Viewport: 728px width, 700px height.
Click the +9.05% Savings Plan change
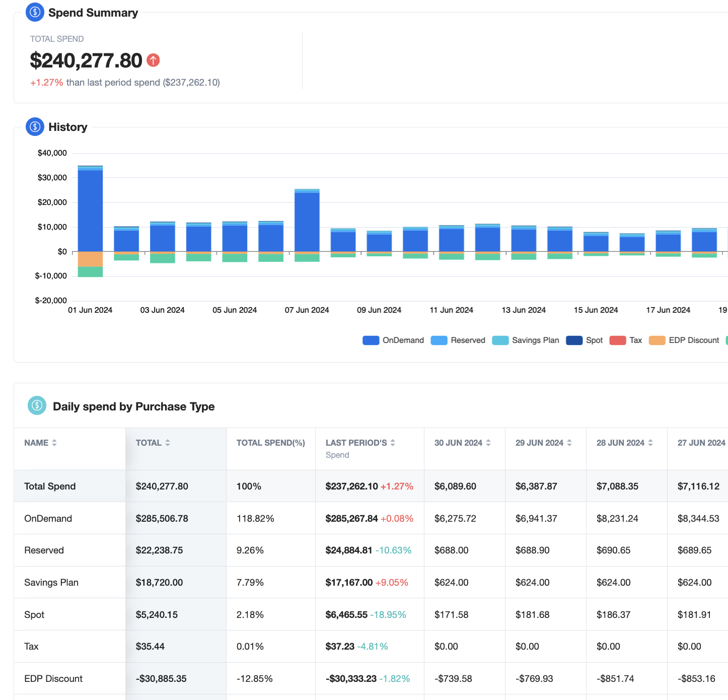[392, 583]
